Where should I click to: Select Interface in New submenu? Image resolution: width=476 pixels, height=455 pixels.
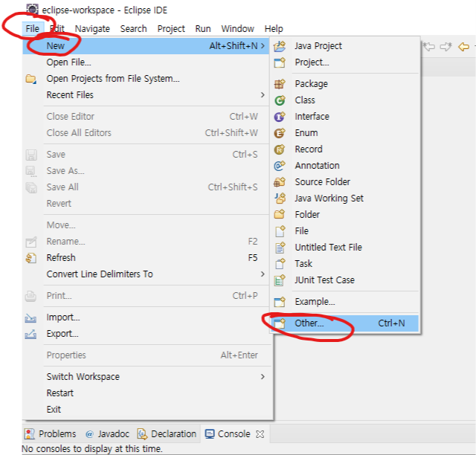(345, 117)
